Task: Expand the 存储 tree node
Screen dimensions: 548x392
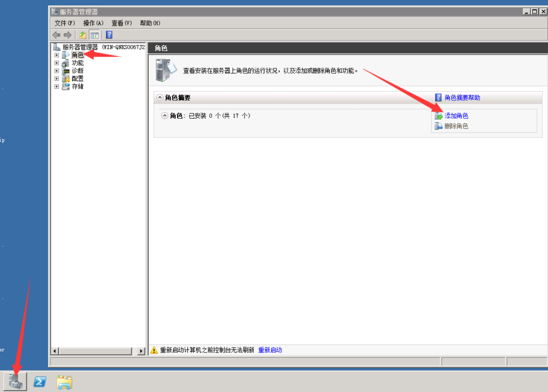Action: pyautogui.click(x=57, y=87)
